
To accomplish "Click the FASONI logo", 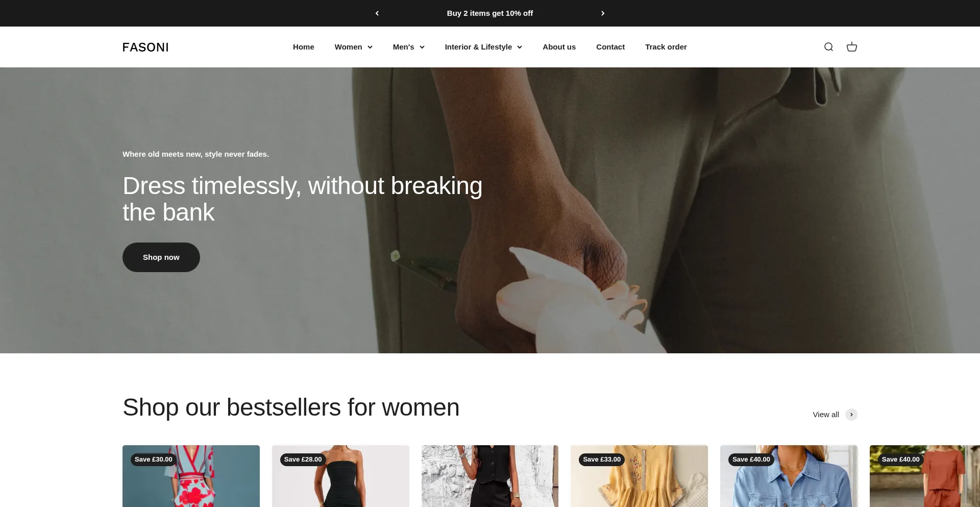I will coord(145,47).
